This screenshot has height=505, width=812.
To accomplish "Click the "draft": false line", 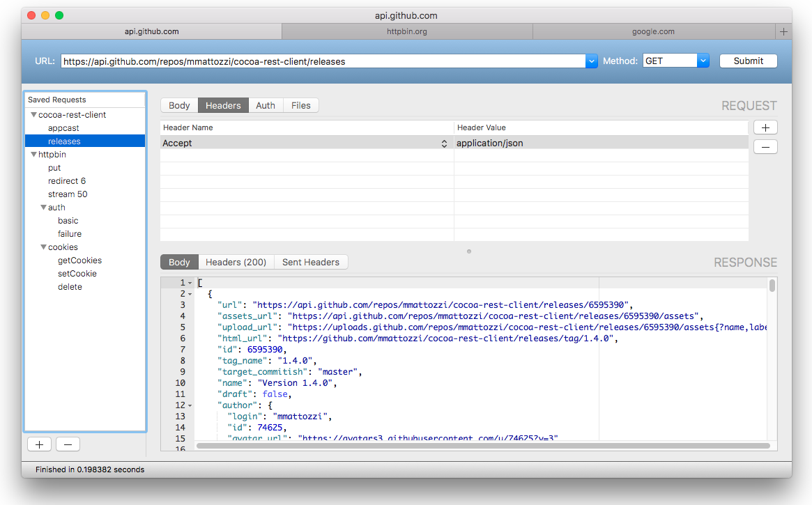I will 254,394.
